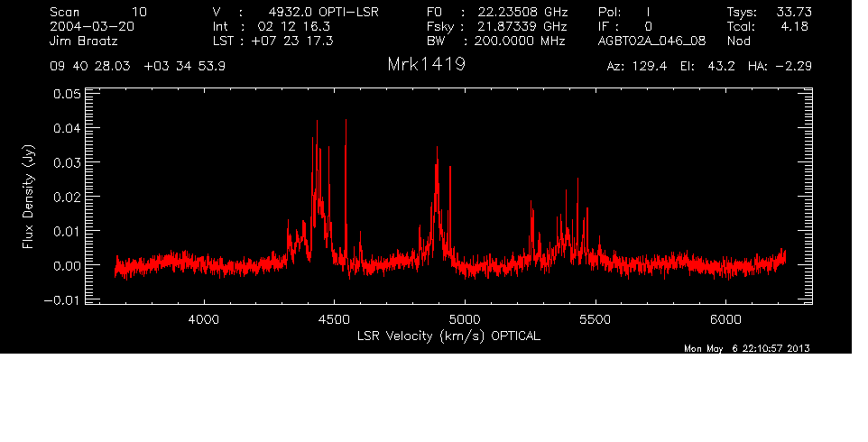Click the coordinates 09 40 28.03 +03 34 53.9
Image resolution: width=868 pixels, height=442 pixels.
139,67
